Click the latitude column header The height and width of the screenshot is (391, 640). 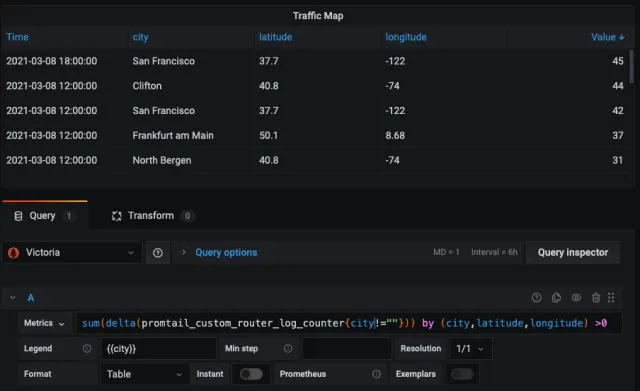(276, 37)
